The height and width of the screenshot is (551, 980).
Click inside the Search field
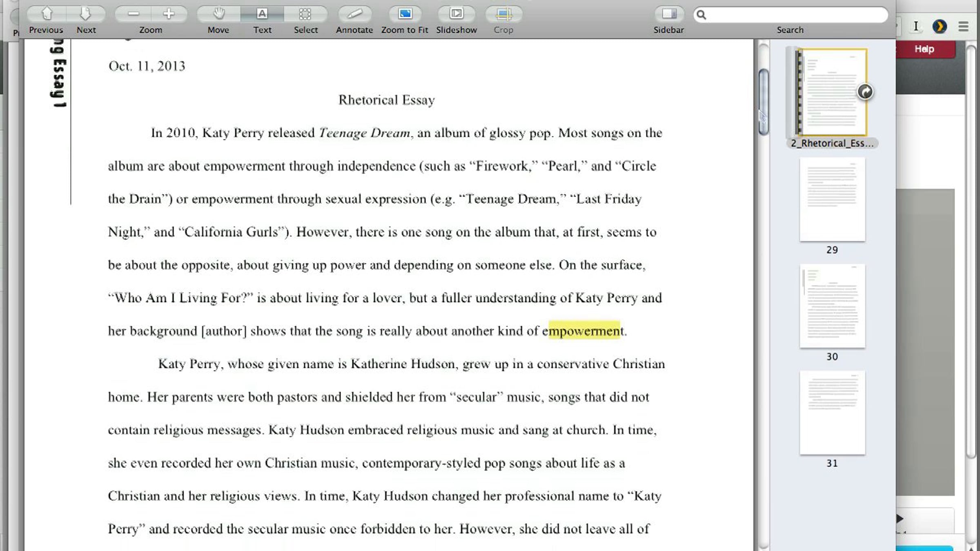tap(792, 15)
